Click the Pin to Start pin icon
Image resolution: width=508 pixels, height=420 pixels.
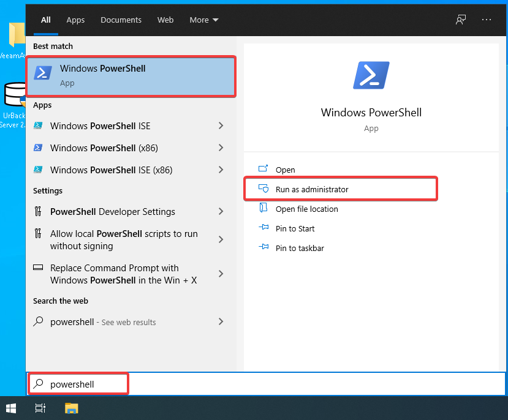pos(263,227)
